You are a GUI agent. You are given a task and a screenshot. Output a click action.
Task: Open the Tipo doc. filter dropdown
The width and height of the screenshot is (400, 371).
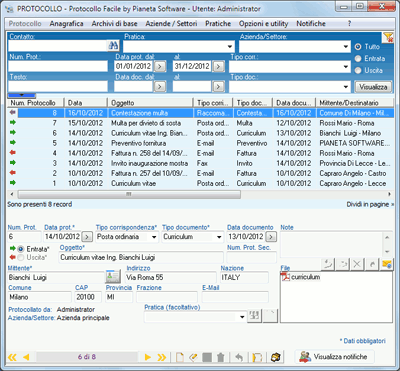tap(346, 87)
